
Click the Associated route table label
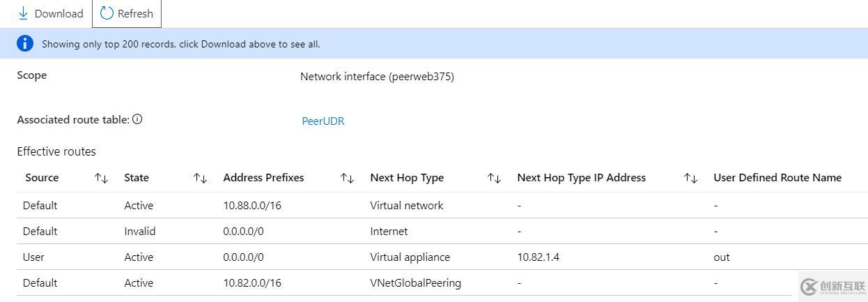(73, 119)
